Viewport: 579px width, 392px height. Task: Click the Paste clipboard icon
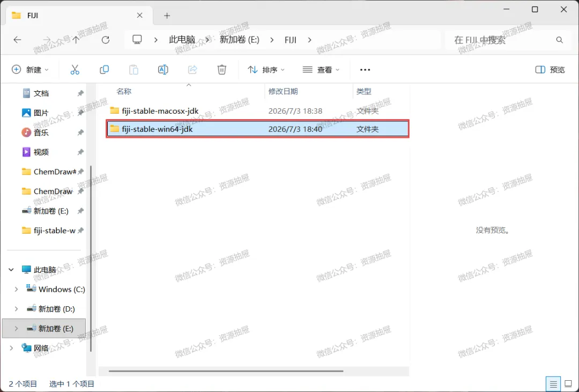pos(133,70)
